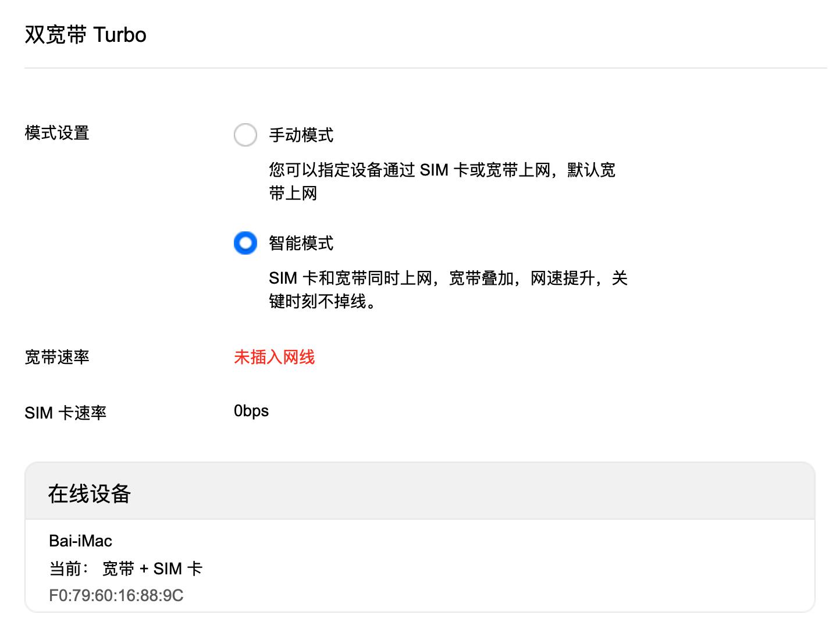
Task: Click the 在线设备 device list area
Action: 420,567
